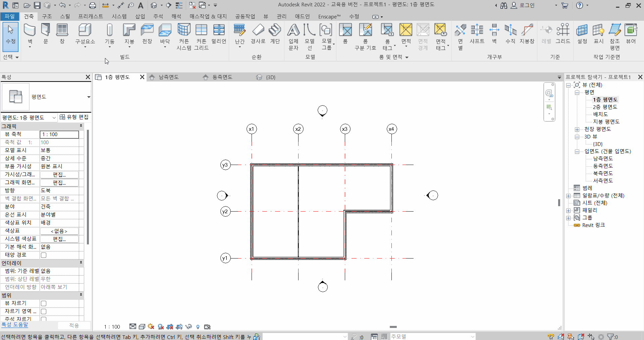Click the horizontal scrollbar thumb below canvas

[x=393, y=327]
